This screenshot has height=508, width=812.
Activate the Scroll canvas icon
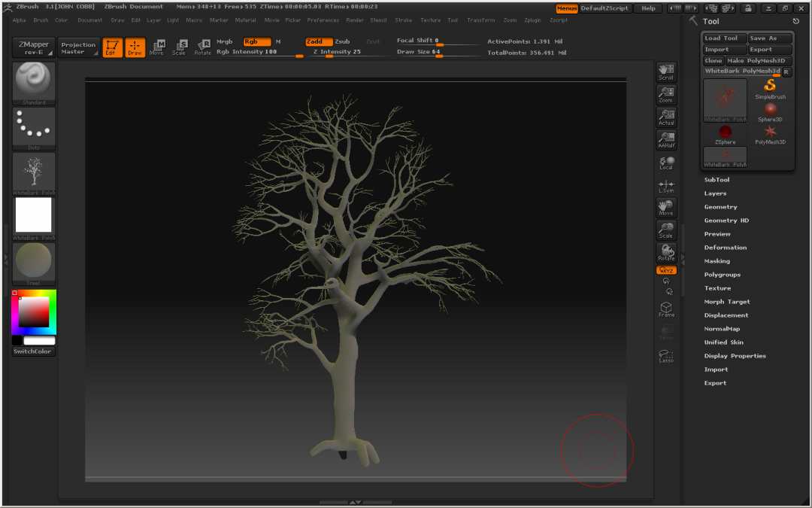[665, 71]
